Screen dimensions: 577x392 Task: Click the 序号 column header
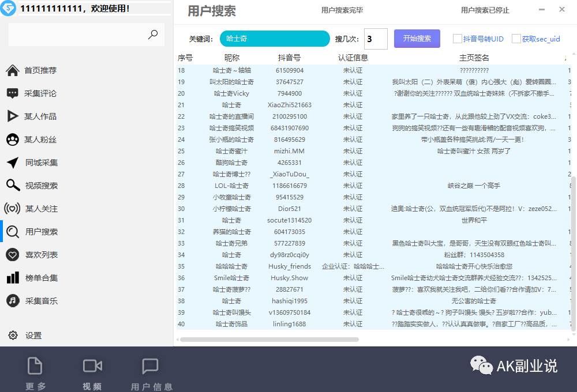click(185, 58)
